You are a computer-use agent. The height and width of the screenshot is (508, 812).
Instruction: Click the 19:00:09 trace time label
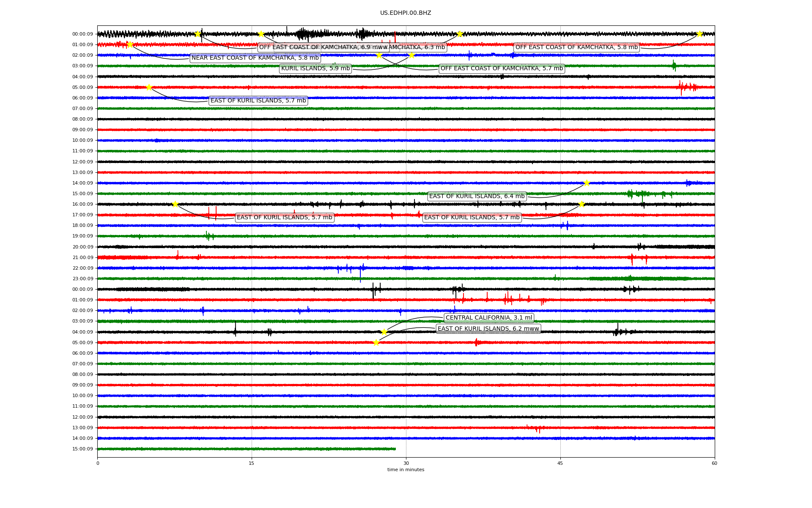pos(82,236)
